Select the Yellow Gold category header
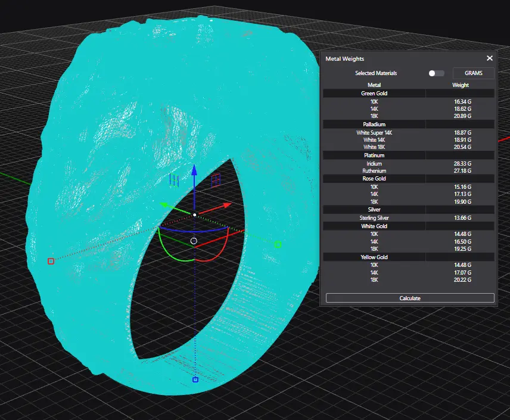The image size is (510, 420). pyautogui.click(x=374, y=257)
